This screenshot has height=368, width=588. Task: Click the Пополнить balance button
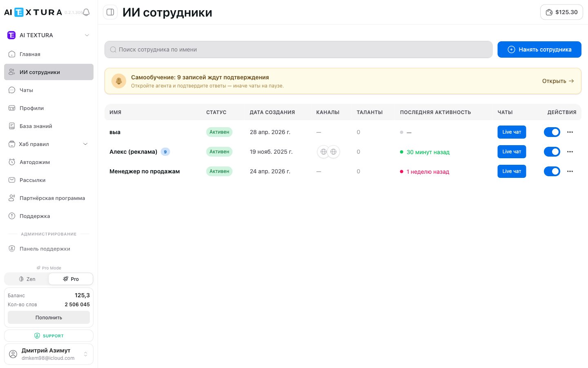(x=49, y=317)
